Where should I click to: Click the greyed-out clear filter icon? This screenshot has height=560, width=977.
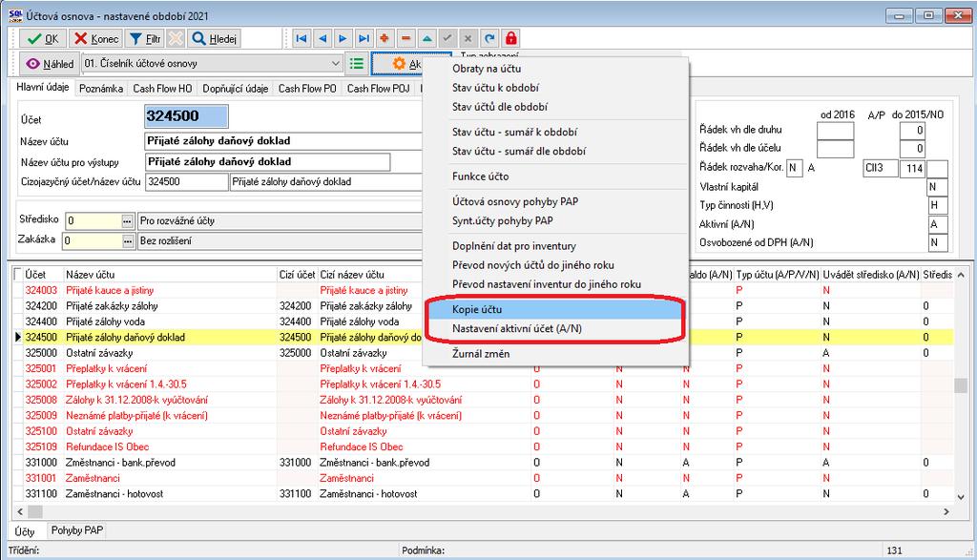tap(176, 38)
